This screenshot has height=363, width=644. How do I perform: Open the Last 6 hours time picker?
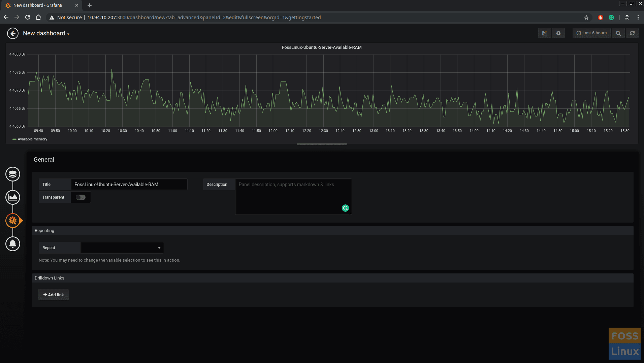pos(591,33)
